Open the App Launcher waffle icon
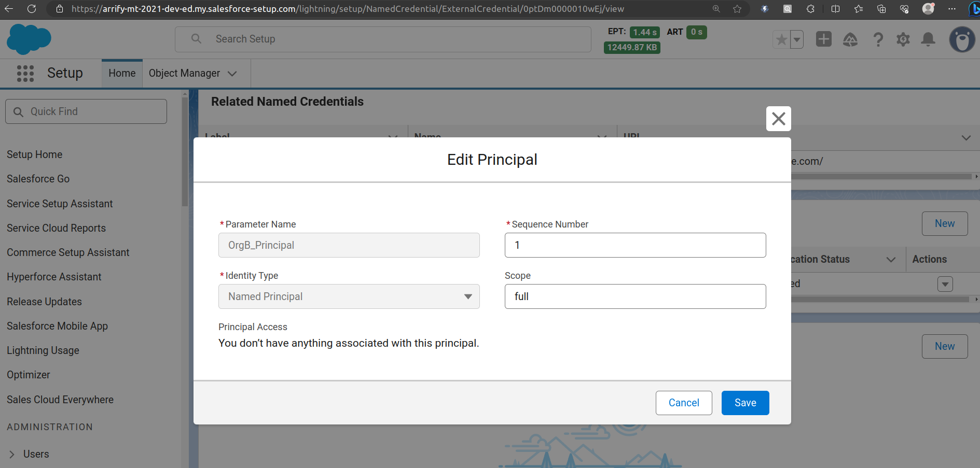The height and width of the screenshot is (468, 980). click(x=25, y=74)
